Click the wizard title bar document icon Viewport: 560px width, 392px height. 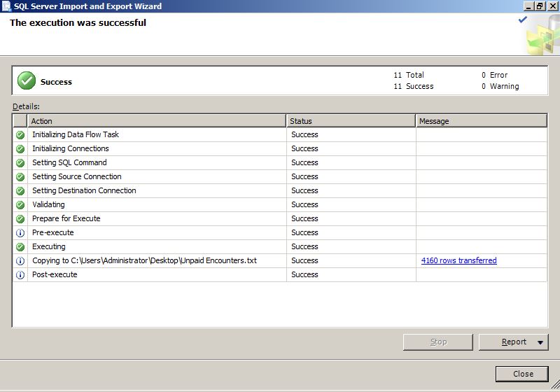tap(6, 6)
